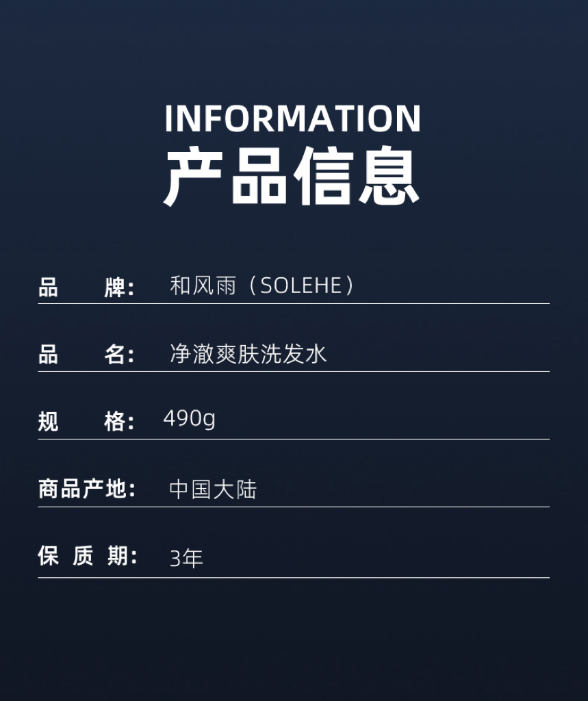This screenshot has width=588, height=701.
Task: Select the 保质期 label
Action: point(88,556)
